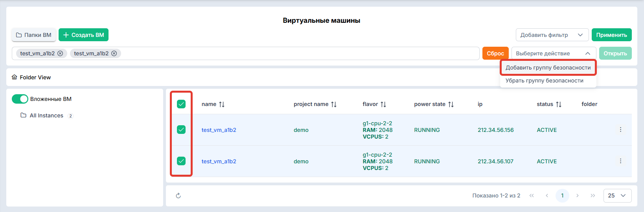This screenshot has height=212, width=644.
Task: Click the Применить button
Action: click(611, 35)
